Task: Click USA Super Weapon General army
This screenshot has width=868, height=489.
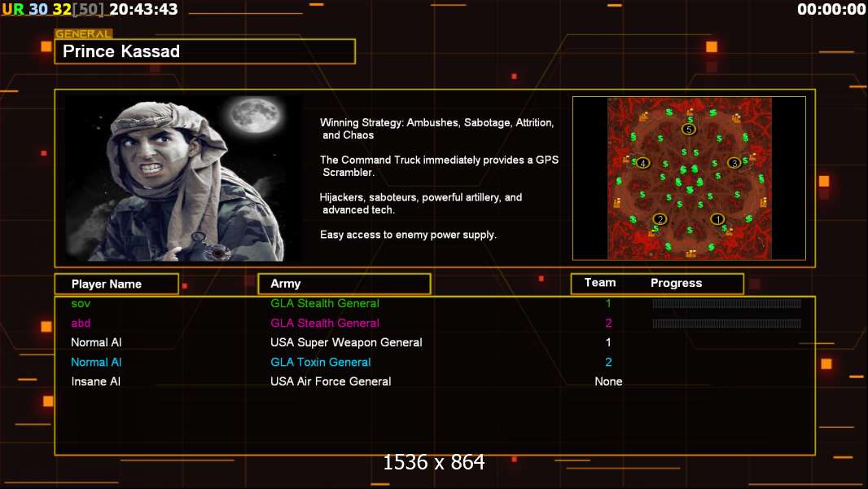Action: 346,342
